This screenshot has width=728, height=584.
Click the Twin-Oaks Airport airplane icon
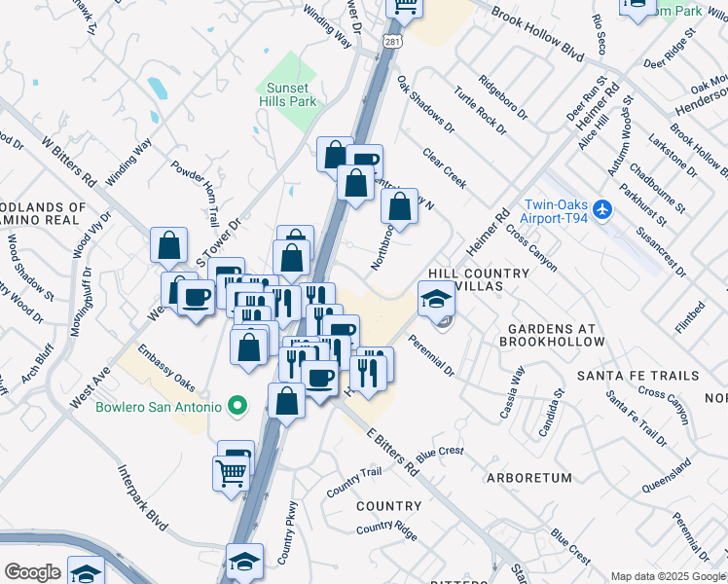click(602, 210)
